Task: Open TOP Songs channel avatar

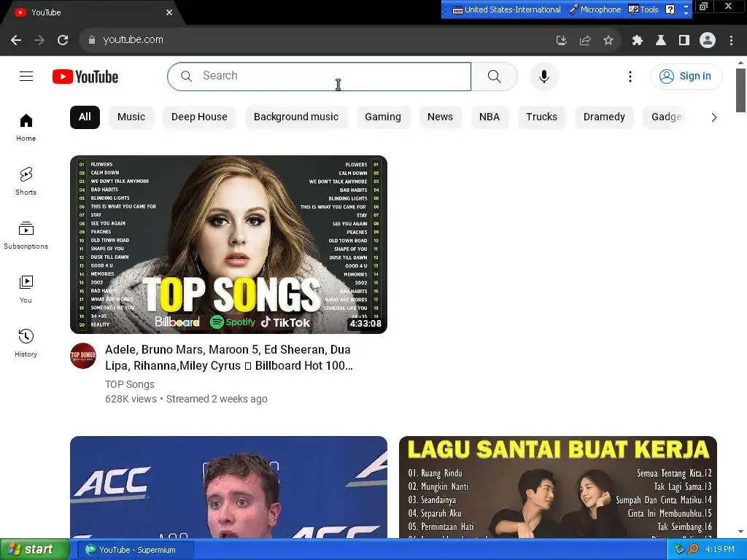Action: pyautogui.click(x=83, y=356)
